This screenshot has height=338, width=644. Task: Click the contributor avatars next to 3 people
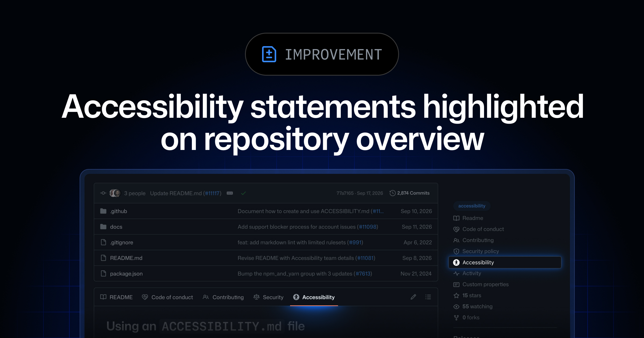[x=115, y=193]
